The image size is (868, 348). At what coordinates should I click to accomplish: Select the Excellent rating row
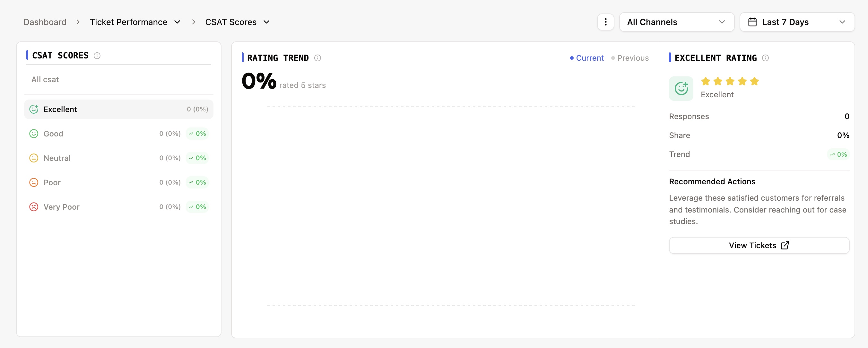click(118, 109)
